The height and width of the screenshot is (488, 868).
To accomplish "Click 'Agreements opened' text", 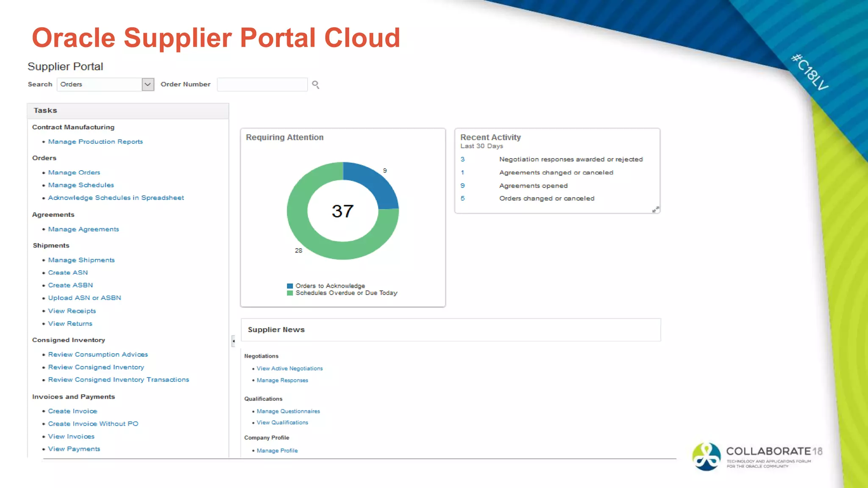I will tap(533, 186).
